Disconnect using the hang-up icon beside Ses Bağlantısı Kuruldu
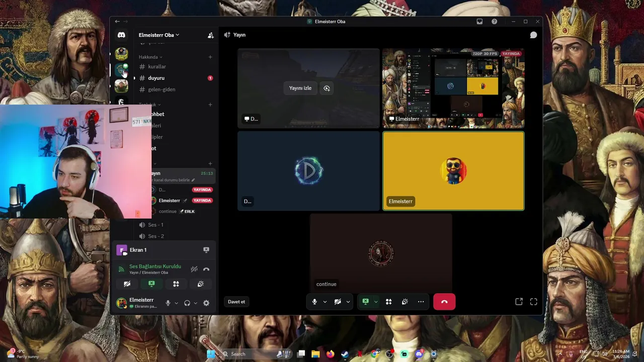The height and width of the screenshot is (362, 644). coord(206,269)
